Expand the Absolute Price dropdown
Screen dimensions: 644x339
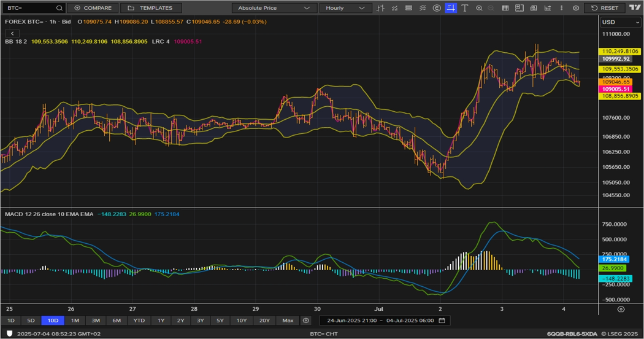coord(274,8)
